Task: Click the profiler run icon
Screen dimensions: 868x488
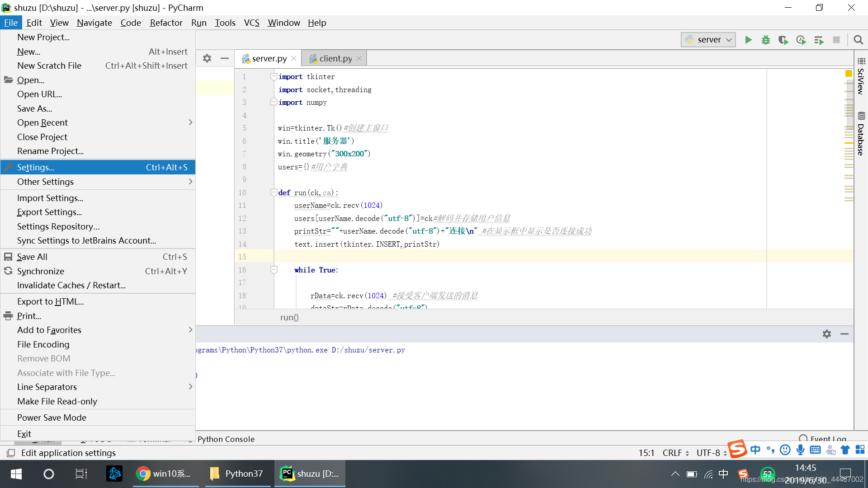Action: coord(801,40)
